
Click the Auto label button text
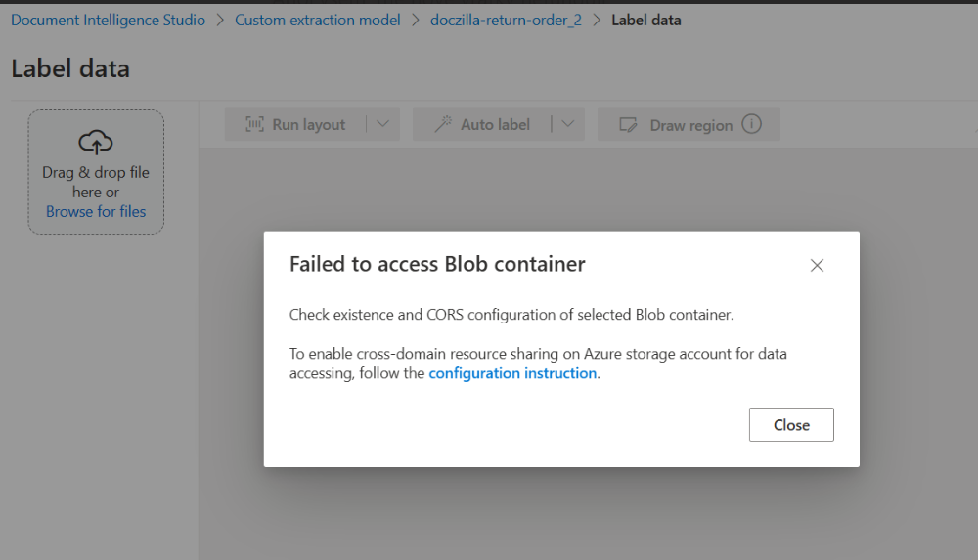point(495,125)
